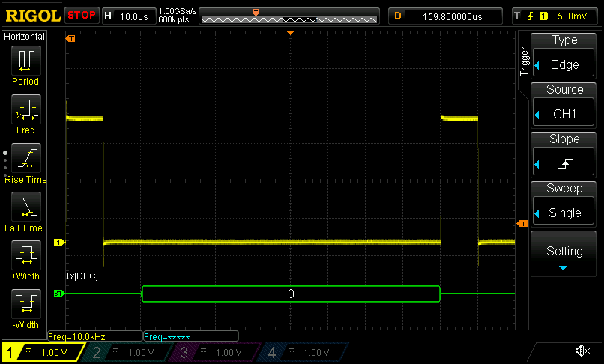Click the Trigger menu vertical label
The width and height of the screenshot is (604, 364).
point(524,61)
